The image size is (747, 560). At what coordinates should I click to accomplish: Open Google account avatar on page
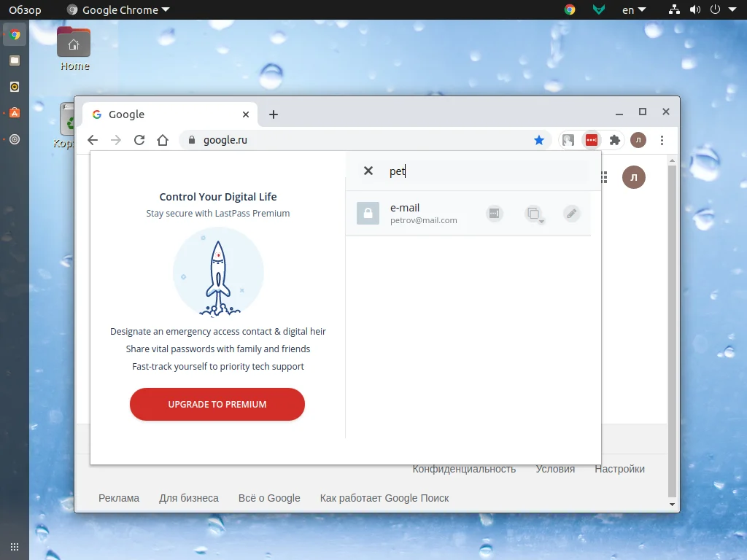(x=634, y=177)
